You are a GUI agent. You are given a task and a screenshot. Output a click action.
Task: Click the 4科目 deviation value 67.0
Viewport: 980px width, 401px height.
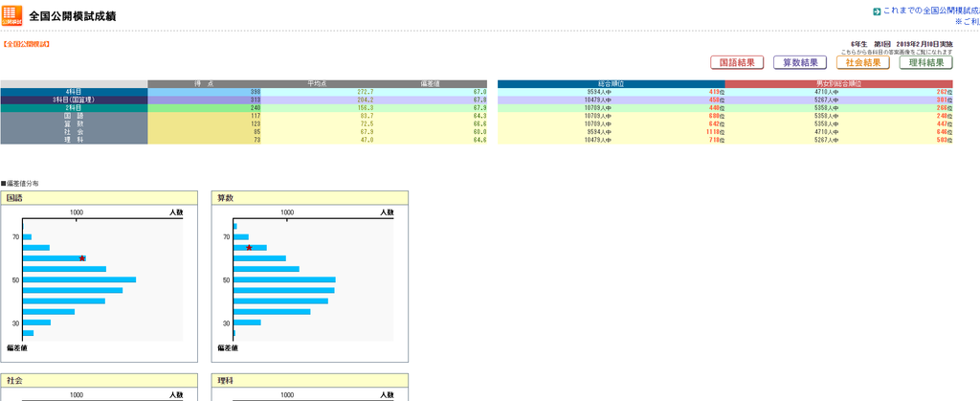coord(479,92)
